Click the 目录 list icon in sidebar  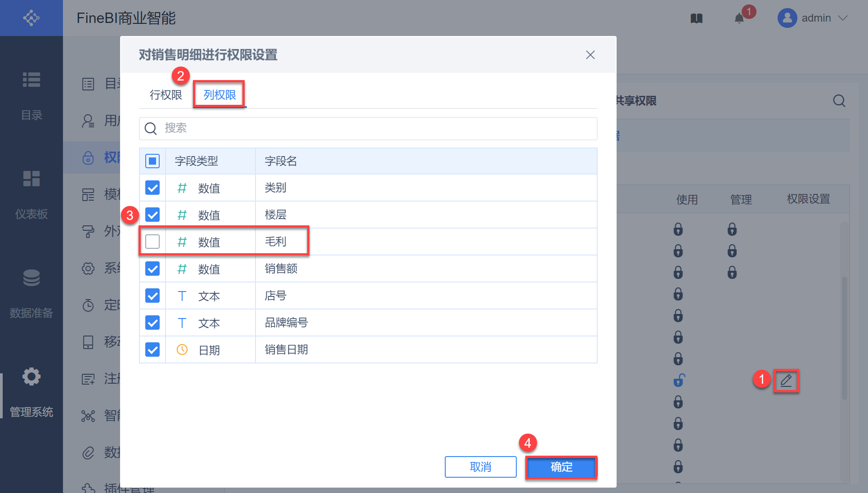click(31, 80)
